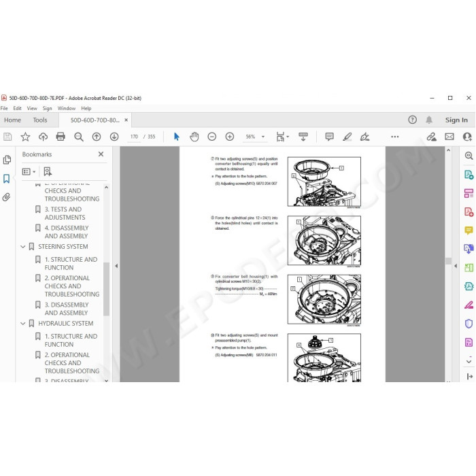
Task: Close the Bookmarks panel
Action: point(101,154)
